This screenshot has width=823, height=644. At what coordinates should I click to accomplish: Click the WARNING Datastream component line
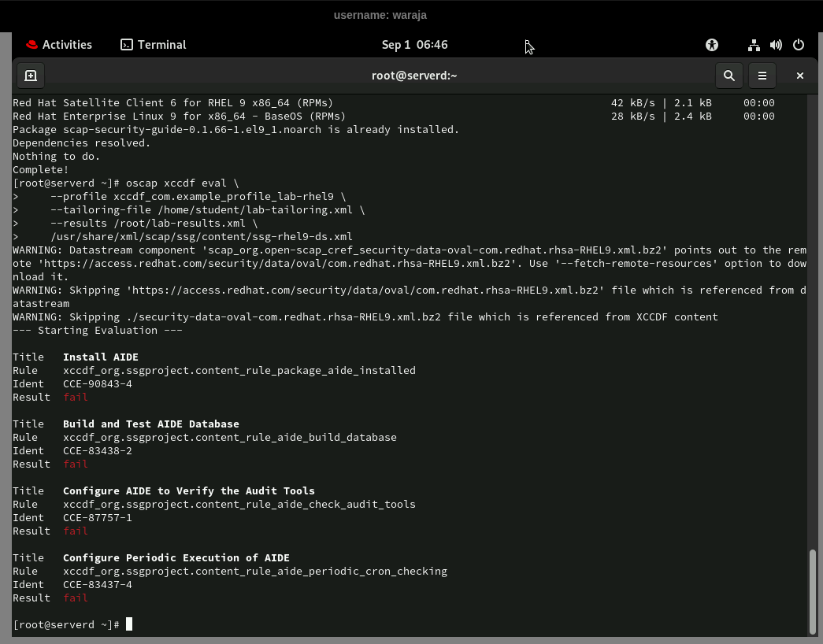[x=410, y=264]
